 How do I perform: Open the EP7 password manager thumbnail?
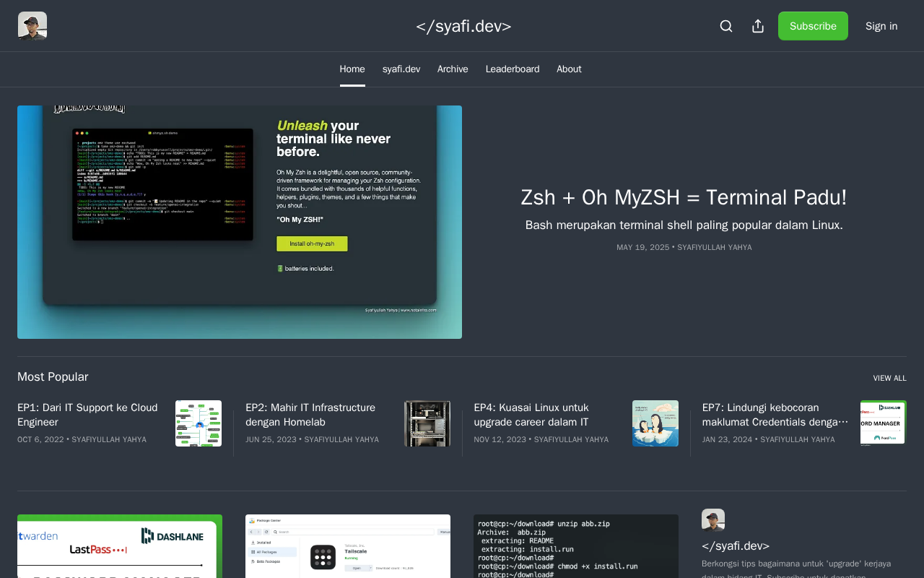coord(884,423)
